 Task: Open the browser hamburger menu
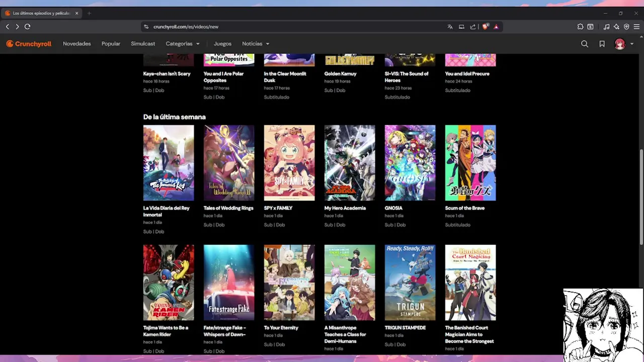[636, 27]
